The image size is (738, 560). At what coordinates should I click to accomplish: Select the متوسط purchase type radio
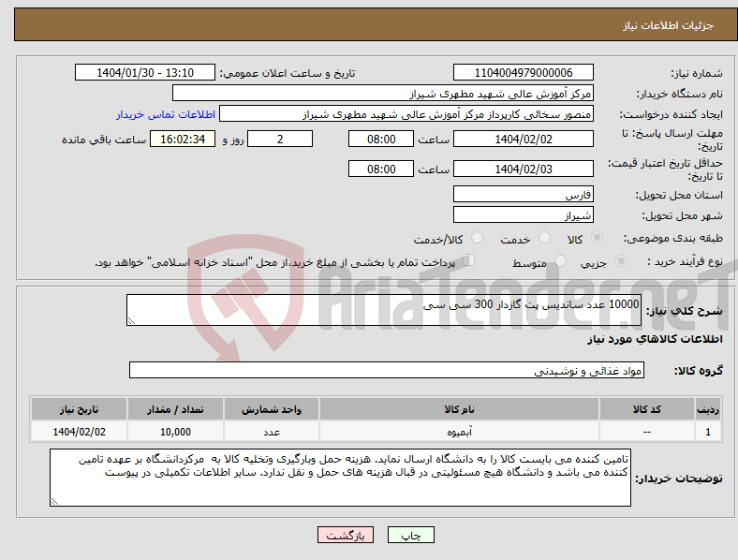tap(560, 260)
